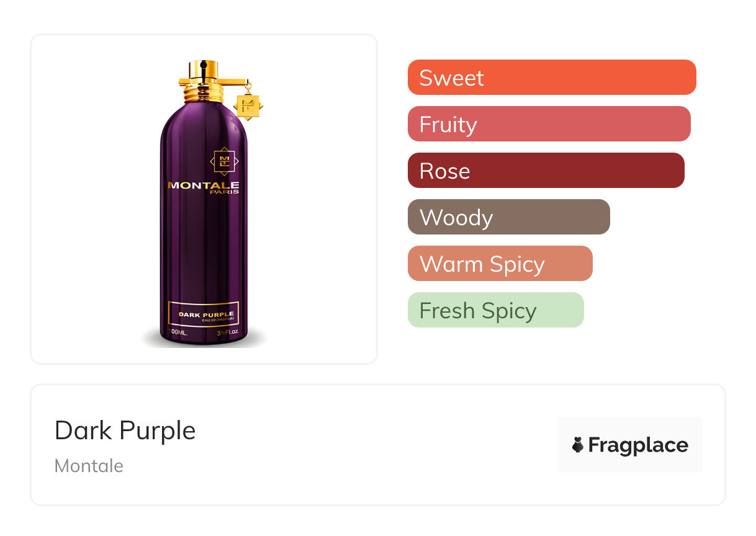Click the Fragplace perfume bottle logo icon
Screen dimensions: 756x536
pos(578,445)
